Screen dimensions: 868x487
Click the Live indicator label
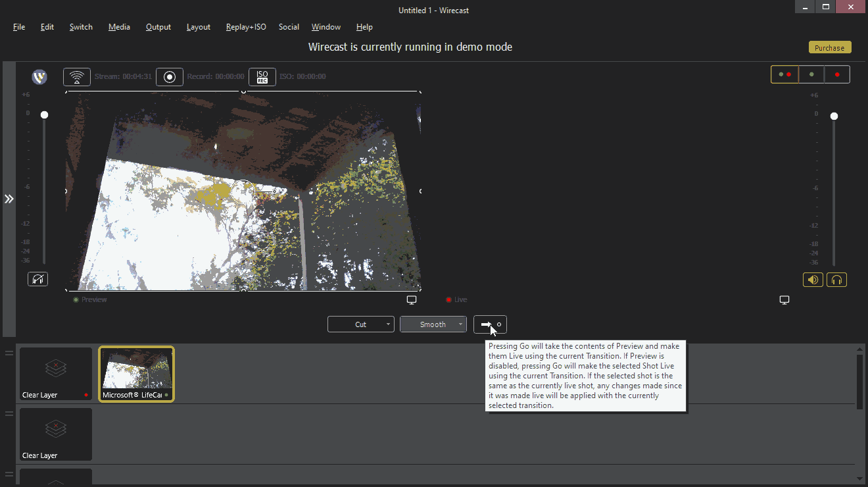tap(456, 300)
